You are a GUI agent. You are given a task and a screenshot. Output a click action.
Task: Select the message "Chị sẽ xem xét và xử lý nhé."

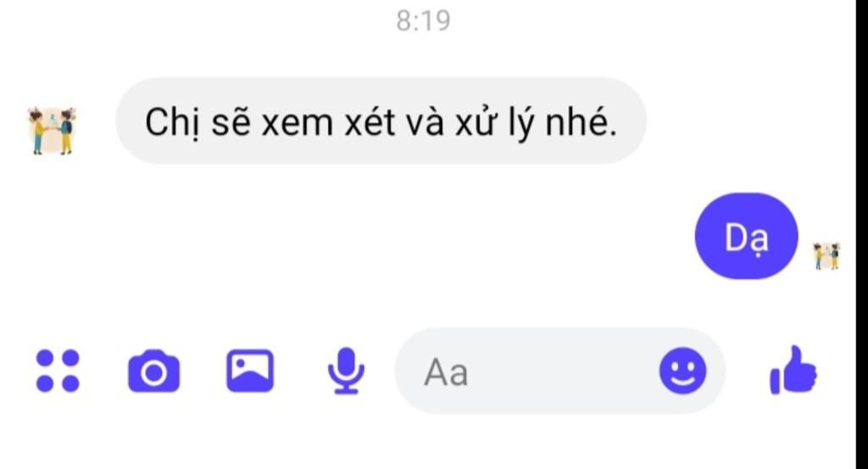click(381, 120)
